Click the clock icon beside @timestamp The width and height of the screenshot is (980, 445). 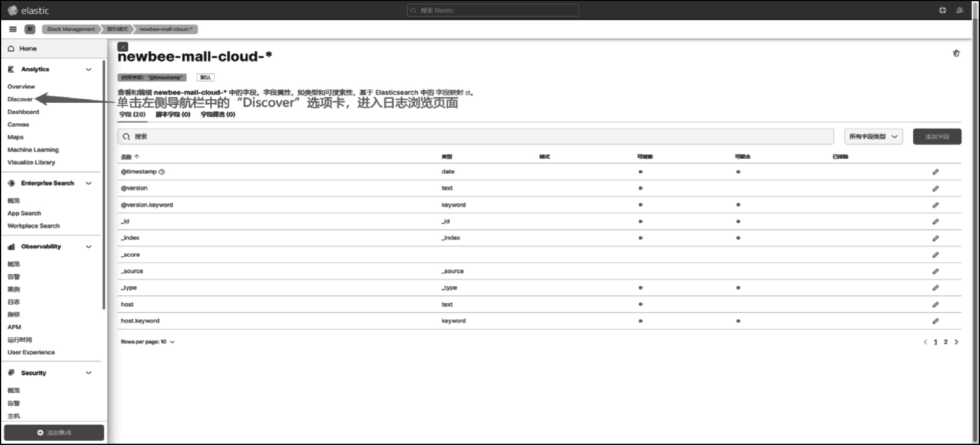pyautogui.click(x=161, y=172)
